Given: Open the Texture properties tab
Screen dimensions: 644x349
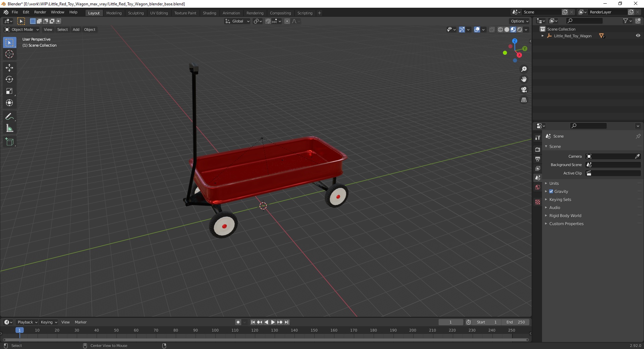Looking at the screenshot, I should point(538,202).
